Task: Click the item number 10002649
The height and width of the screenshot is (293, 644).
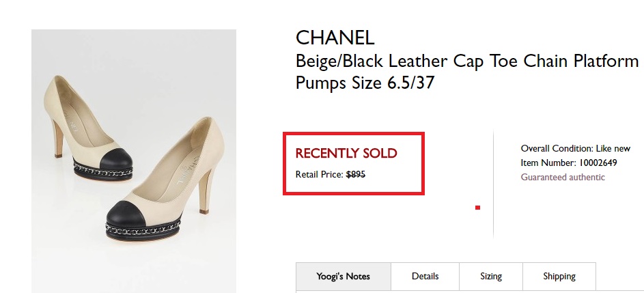Action: (x=598, y=163)
